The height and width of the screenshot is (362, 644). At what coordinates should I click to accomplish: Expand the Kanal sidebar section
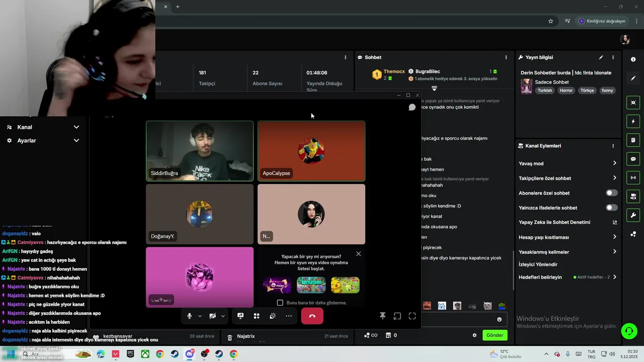tap(42, 127)
